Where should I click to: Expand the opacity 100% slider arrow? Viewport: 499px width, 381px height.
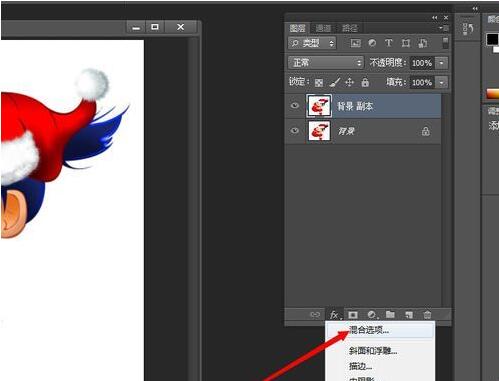(442, 63)
